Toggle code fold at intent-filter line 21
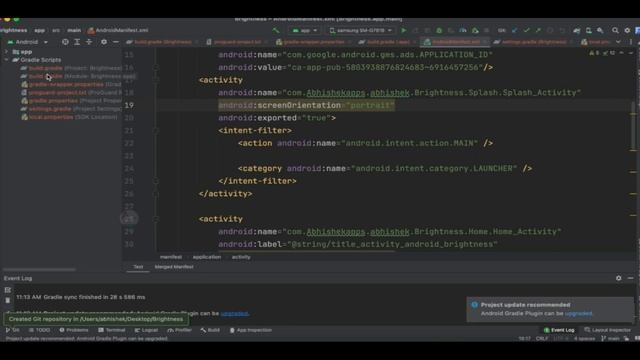The width and height of the screenshot is (640, 360). pyautogui.click(x=156, y=131)
